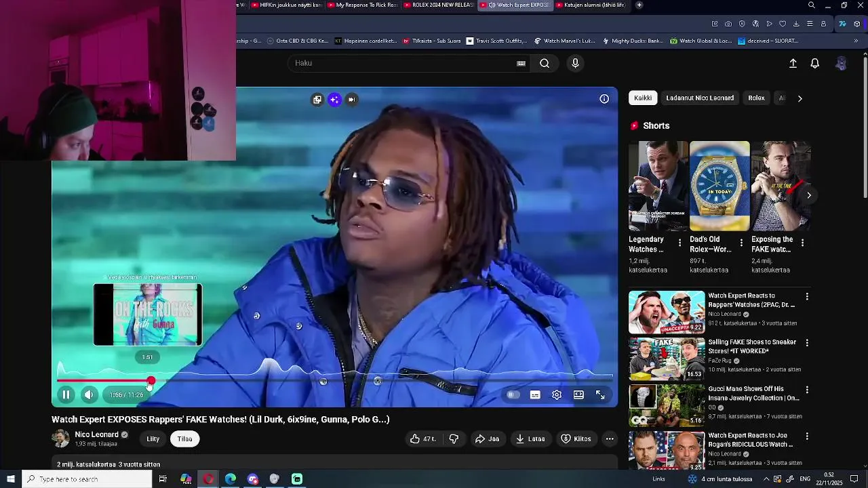Mute the video volume speaker icon
868x488 pixels.
(89, 394)
